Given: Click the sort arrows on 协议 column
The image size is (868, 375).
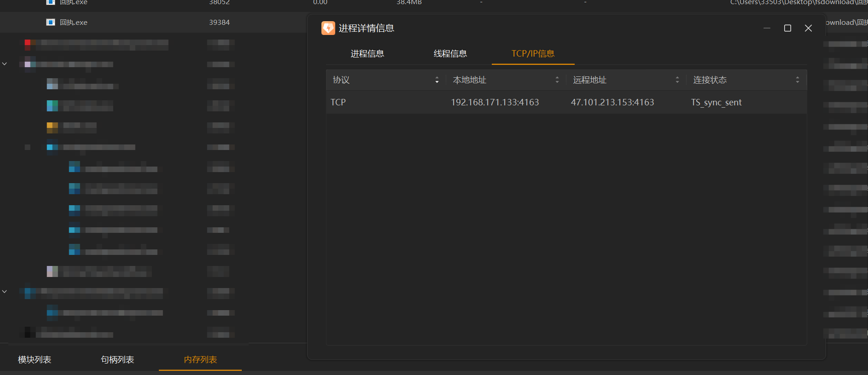Looking at the screenshot, I should click(x=437, y=80).
